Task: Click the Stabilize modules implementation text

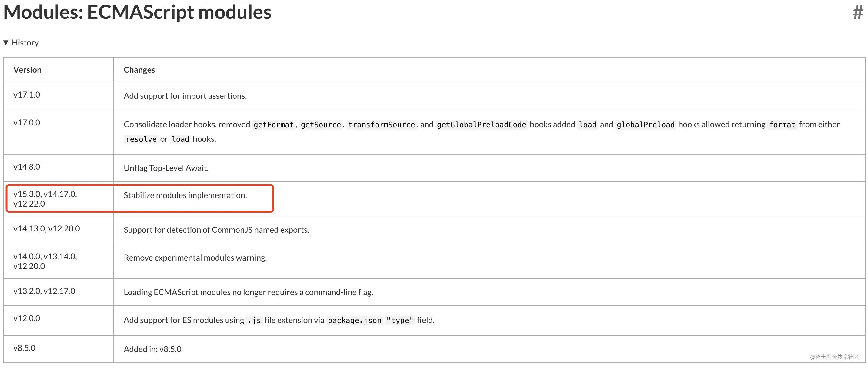Action: coord(185,195)
